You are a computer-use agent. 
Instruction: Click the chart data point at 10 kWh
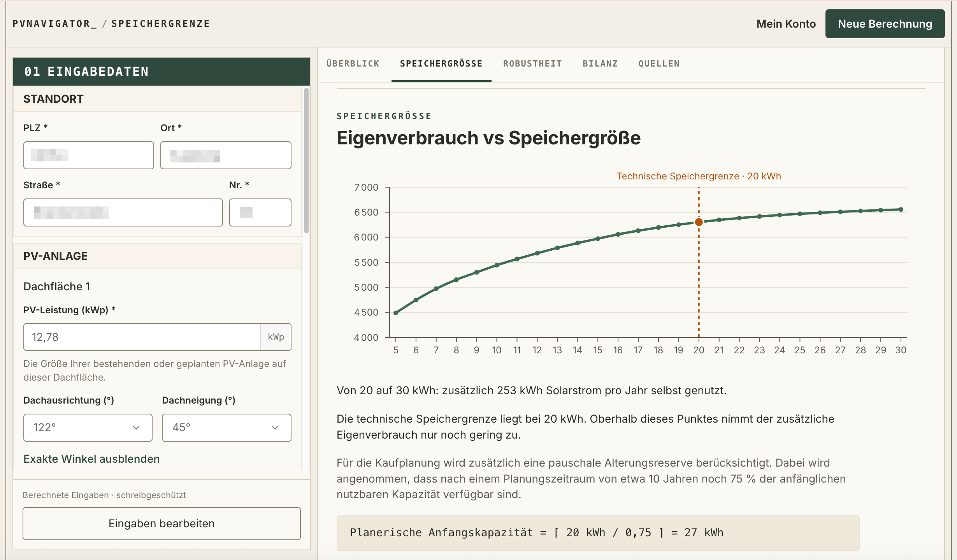[x=497, y=265]
